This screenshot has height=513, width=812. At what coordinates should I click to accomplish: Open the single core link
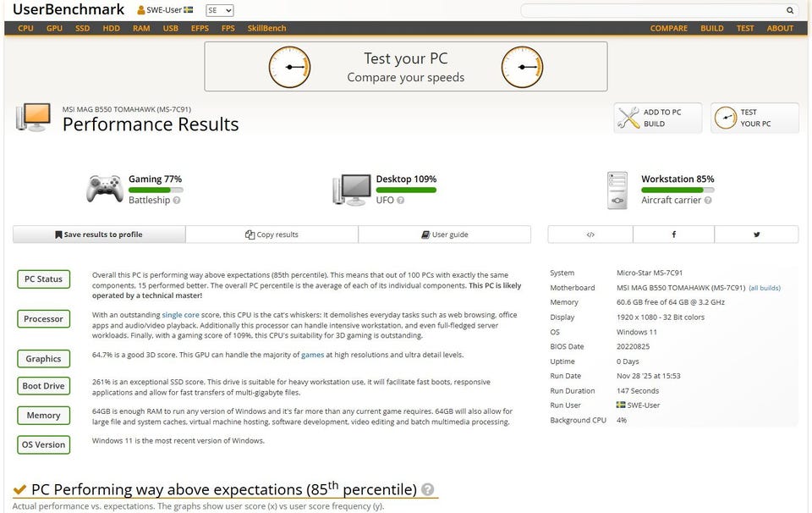point(181,315)
